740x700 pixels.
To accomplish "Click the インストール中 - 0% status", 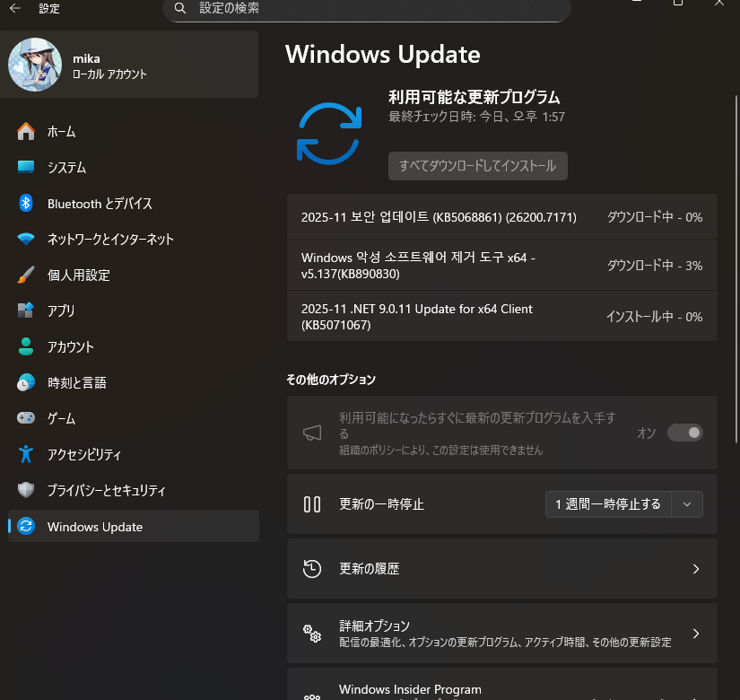I will 655,317.
